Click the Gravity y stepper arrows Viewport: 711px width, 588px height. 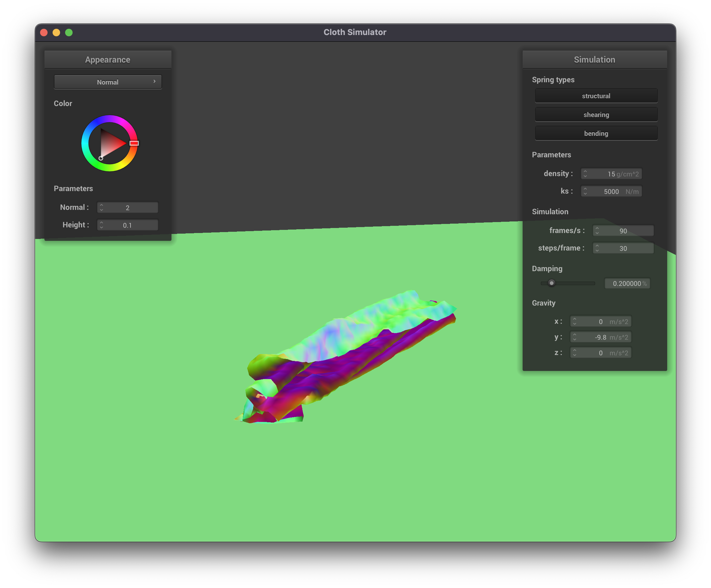coord(575,337)
